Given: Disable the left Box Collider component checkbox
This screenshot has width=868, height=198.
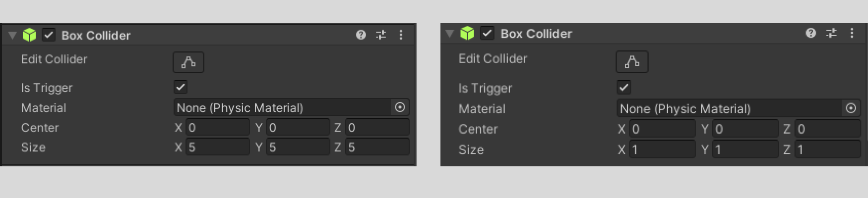Looking at the screenshot, I should coord(49,35).
